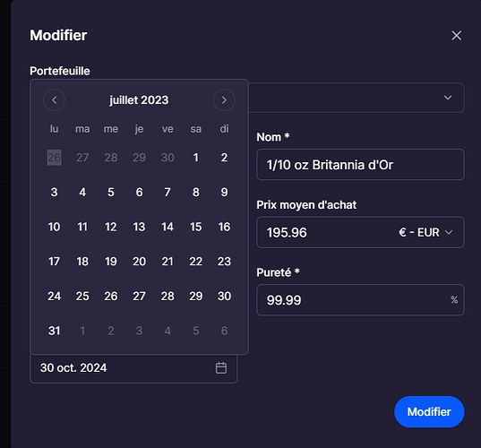The width and height of the screenshot is (481, 448).
Task: Choose July 1 on the calendar
Action: (x=195, y=158)
